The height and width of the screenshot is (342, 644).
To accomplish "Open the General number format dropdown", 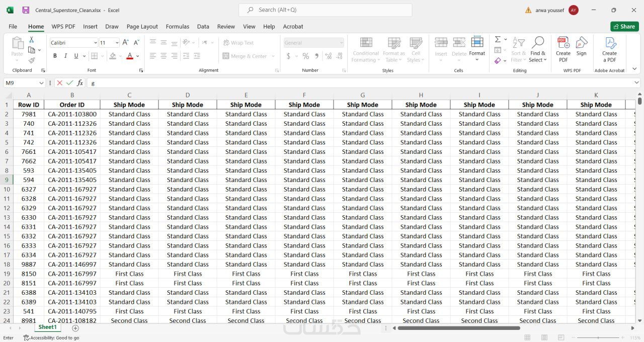I will point(341,43).
